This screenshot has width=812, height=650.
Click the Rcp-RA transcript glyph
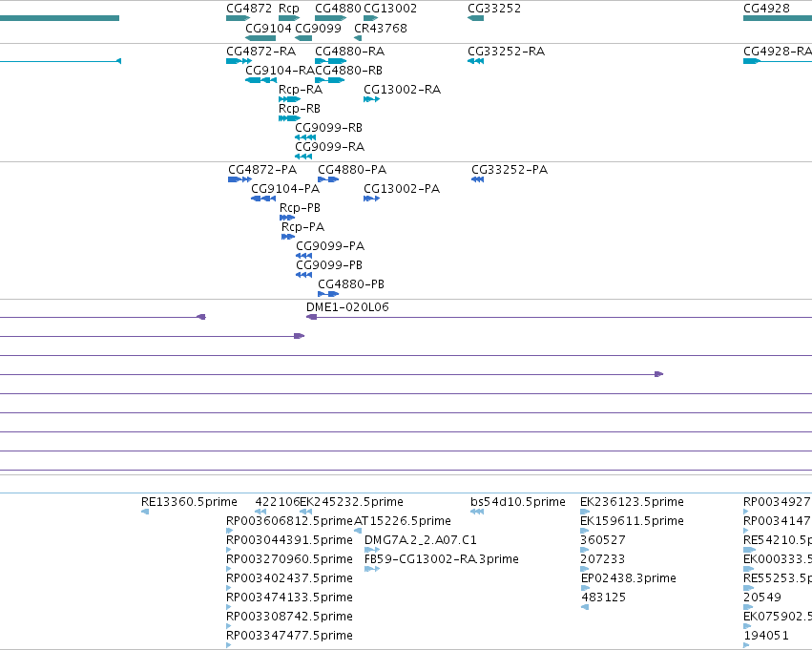(x=289, y=99)
